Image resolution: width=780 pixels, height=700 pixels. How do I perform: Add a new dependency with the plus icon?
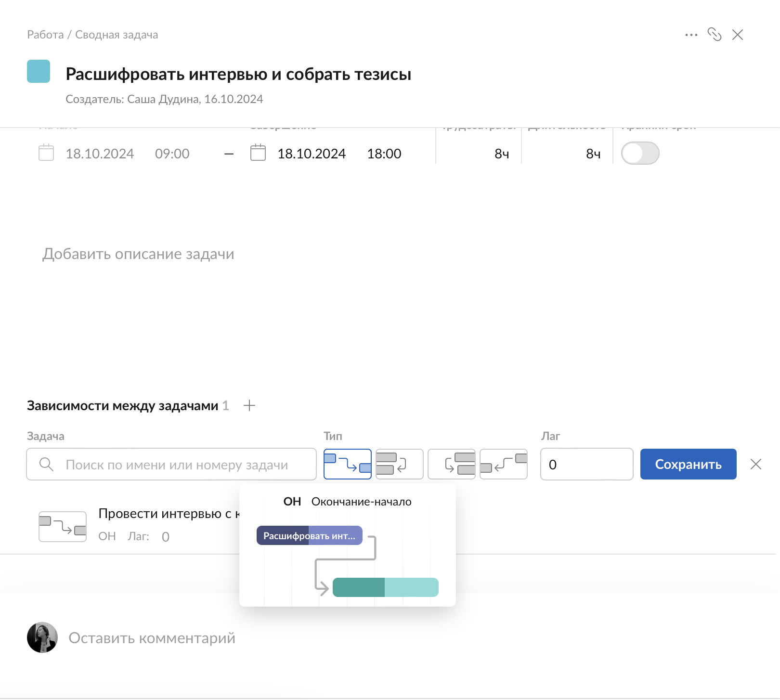249,405
